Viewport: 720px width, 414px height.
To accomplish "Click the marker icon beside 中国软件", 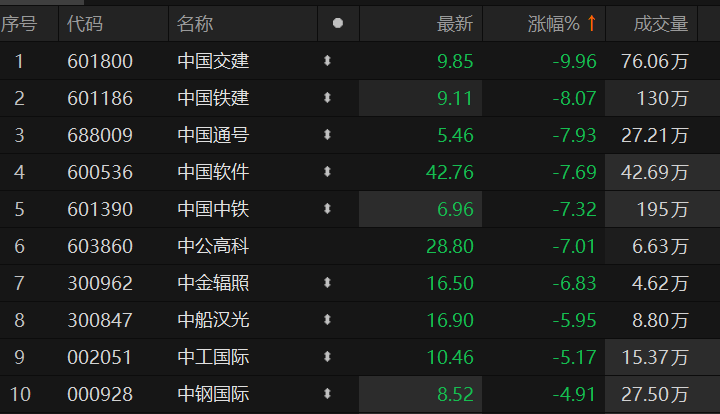I will 327,172.
